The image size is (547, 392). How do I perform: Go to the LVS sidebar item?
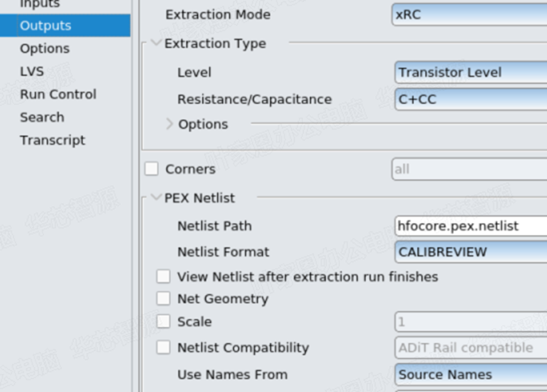(x=32, y=71)
